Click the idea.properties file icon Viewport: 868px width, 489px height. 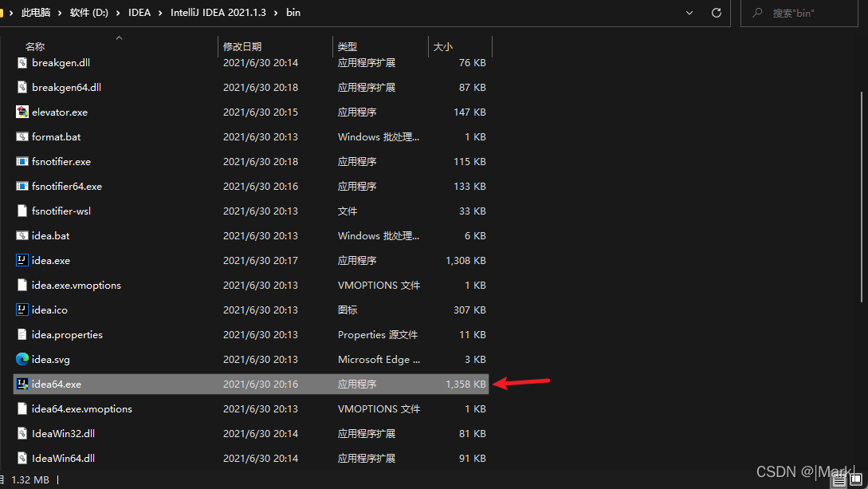click(22, 334)
